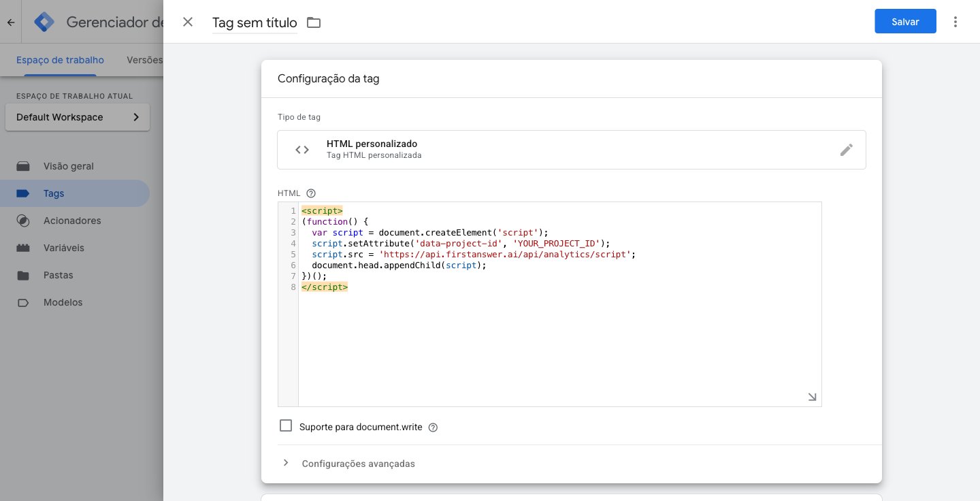Viewport: 980px width, 501px height.
Task: Open Pastas in the sidebar
Action: (x=75, y=275)
